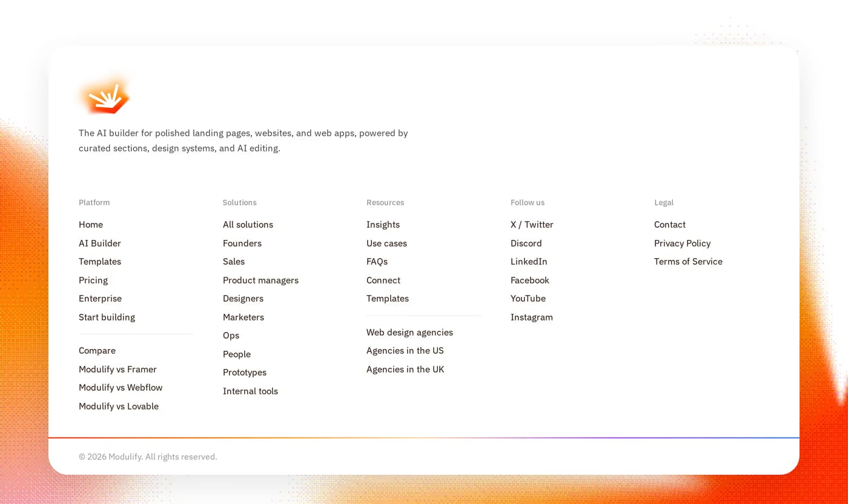Open the LinkedIn link

pos(529,262)
